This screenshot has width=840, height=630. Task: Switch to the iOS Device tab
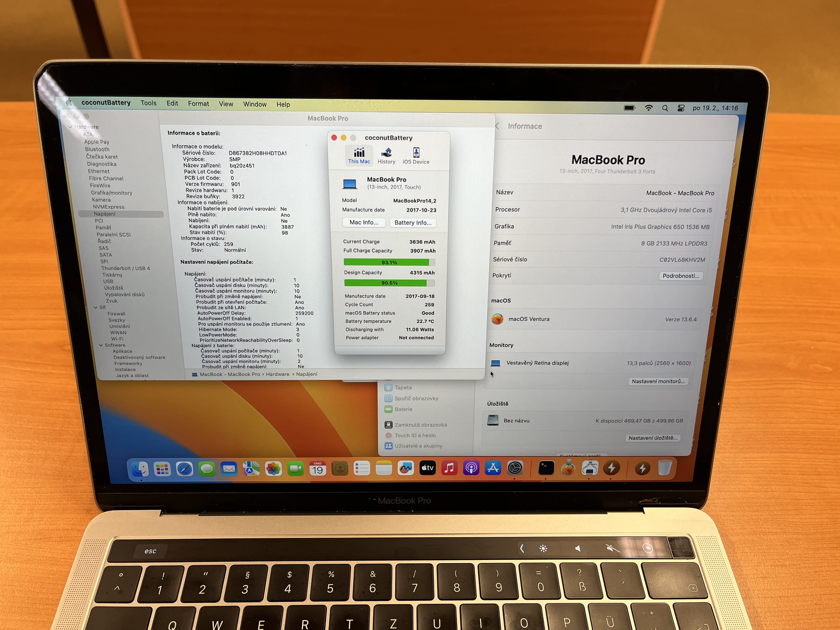[416, 156]
